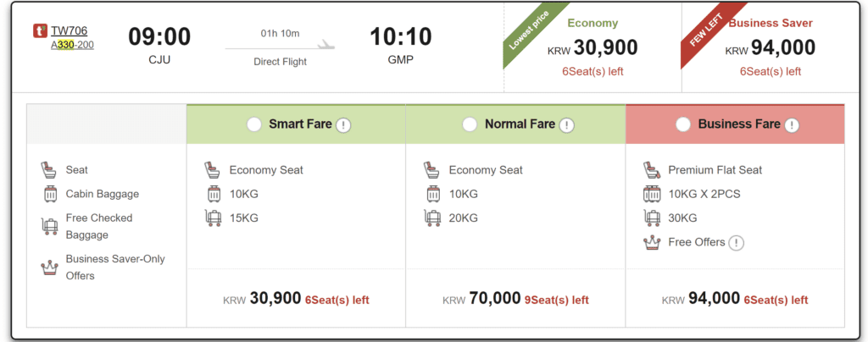Viewport: 868px width, 342px height.
Task: Click Free Offers info icon
Action: (737, 243)
